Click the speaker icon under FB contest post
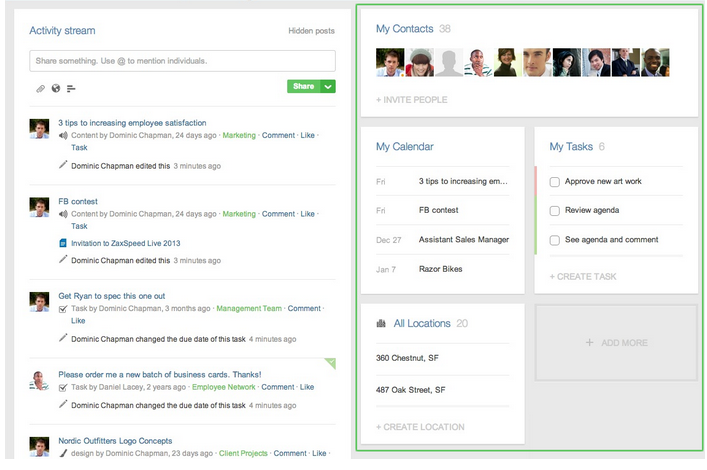Viewport: 707px width, 470px height. pyautogui.click(x=63, y=214)
